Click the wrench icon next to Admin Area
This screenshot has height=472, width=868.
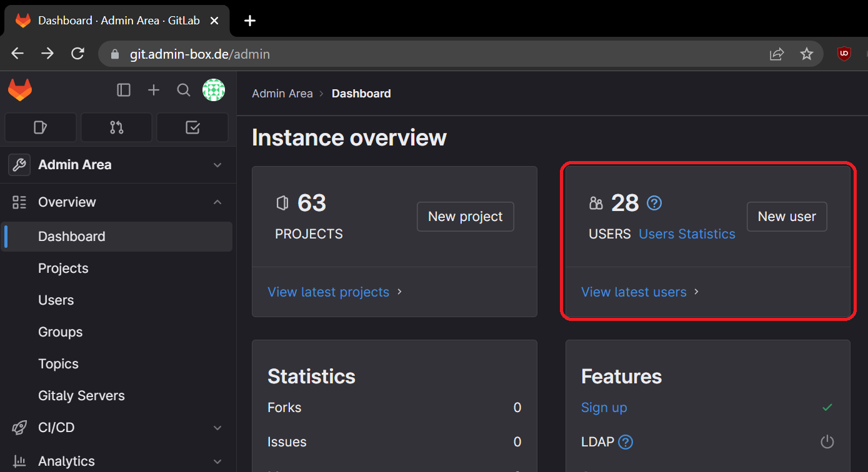click(x=19, y=165)
